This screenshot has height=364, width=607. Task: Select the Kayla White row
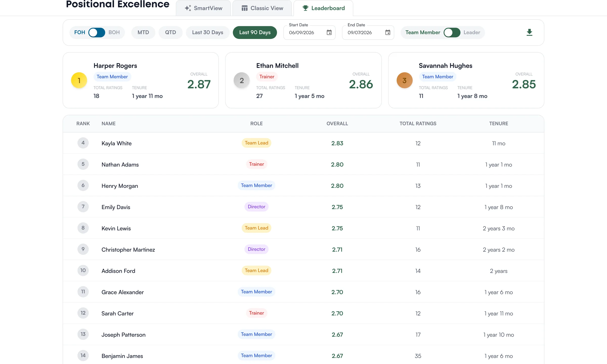click(303, 143)
